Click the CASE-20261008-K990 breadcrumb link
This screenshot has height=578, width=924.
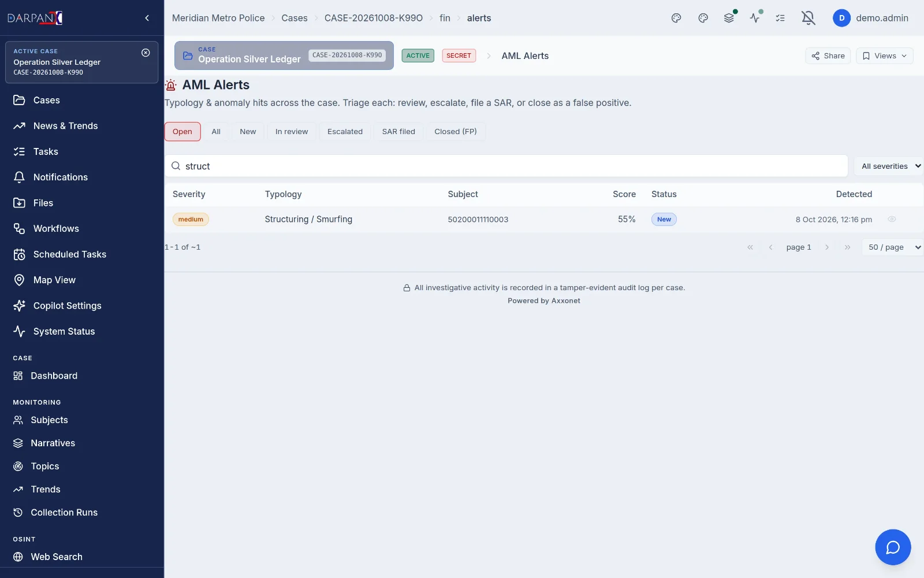click(x=374, y=18)
